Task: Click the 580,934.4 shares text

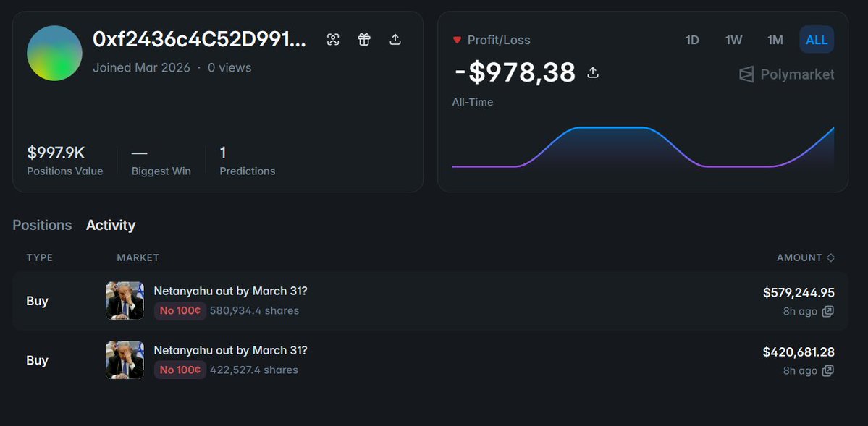Action: pyautogui.click(x=255, y=311)
